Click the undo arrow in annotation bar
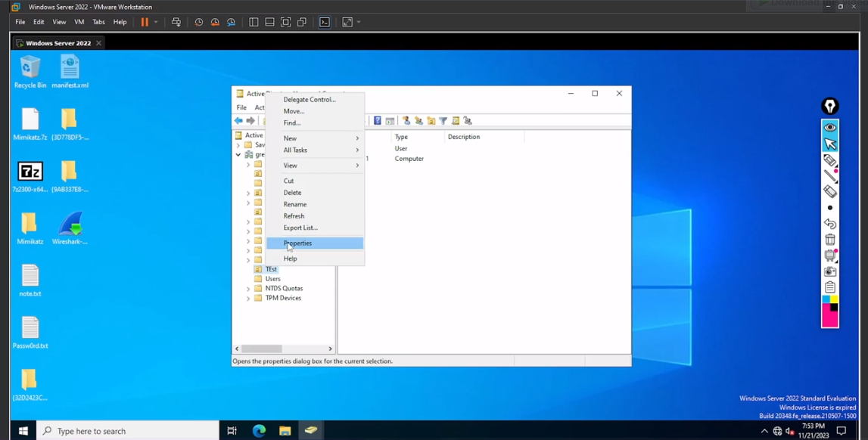The height and width of the screenshot is (440, 868). pos(830,224)
